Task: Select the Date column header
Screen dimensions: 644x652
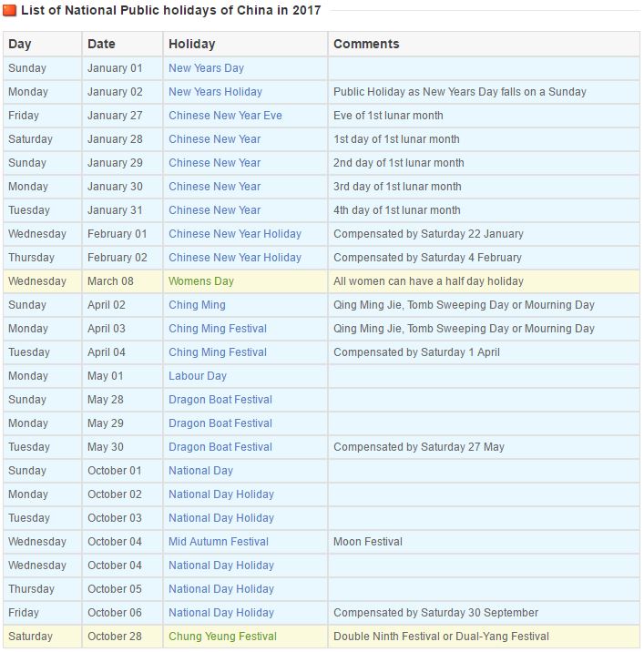Action: coord(101,44)
